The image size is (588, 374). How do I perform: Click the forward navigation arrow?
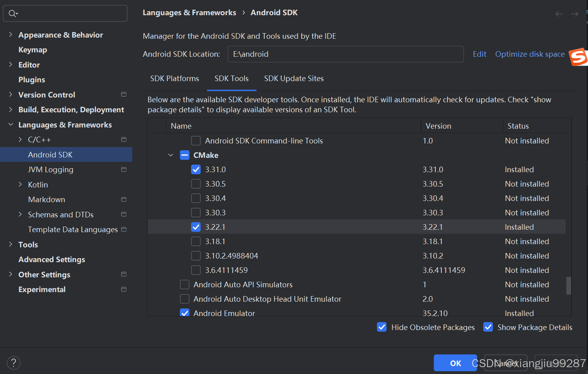pyautogui.click(x=575, y=14)
